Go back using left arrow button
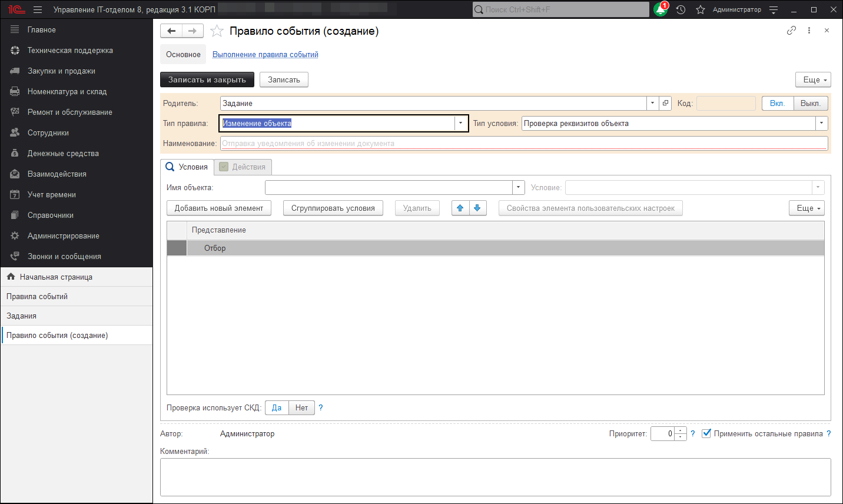This screenshot has height=504, width=843. (x=171, y=31)
